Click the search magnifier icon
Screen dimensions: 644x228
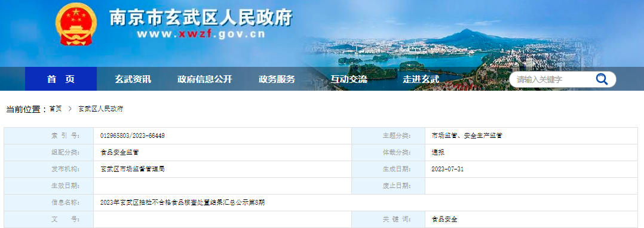coord(601,79)
